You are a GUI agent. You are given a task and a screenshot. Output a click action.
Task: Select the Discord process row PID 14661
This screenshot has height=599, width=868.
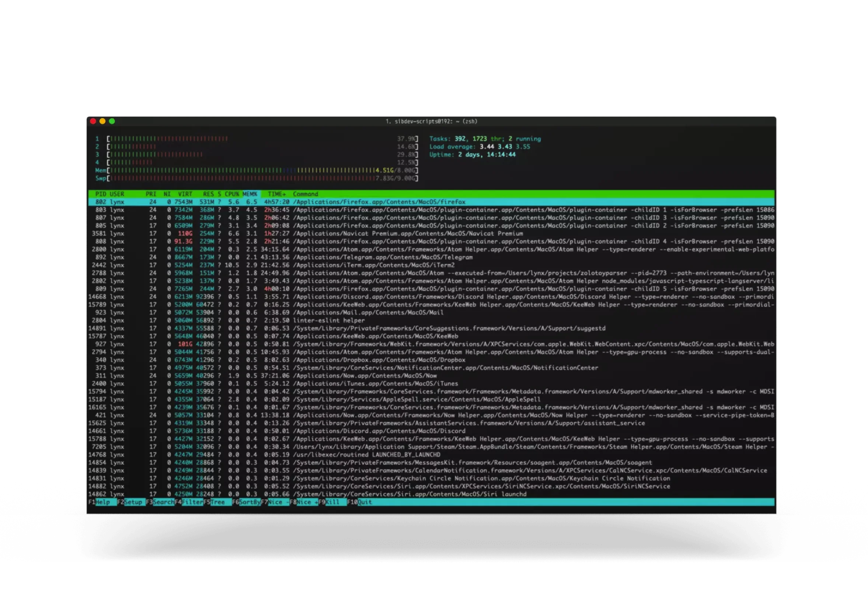(x=431, y=431)
